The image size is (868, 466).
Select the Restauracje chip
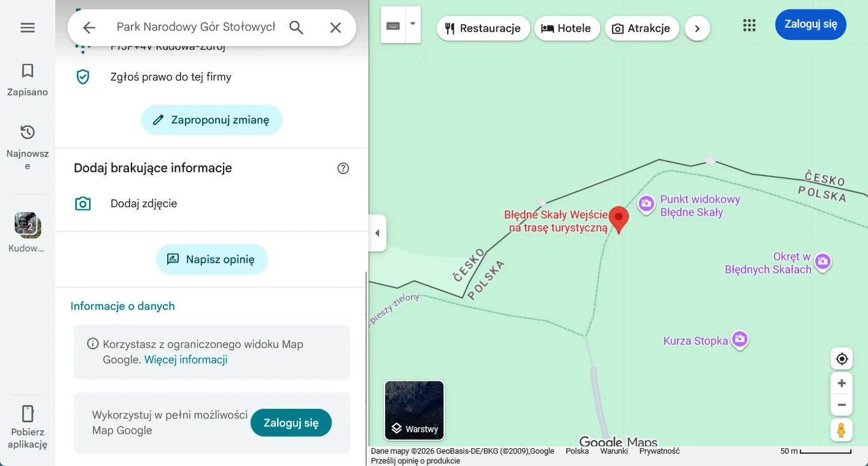click(483, 29)
